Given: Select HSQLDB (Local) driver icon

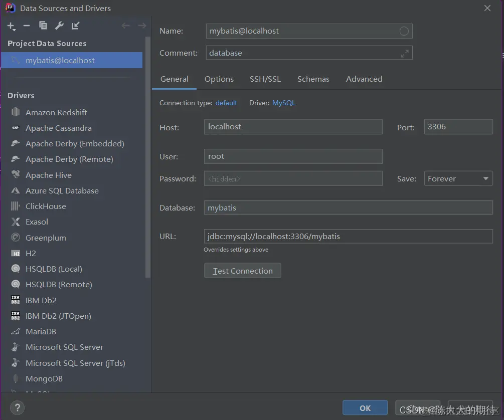Looking at the screenshot, I should 16,268.
